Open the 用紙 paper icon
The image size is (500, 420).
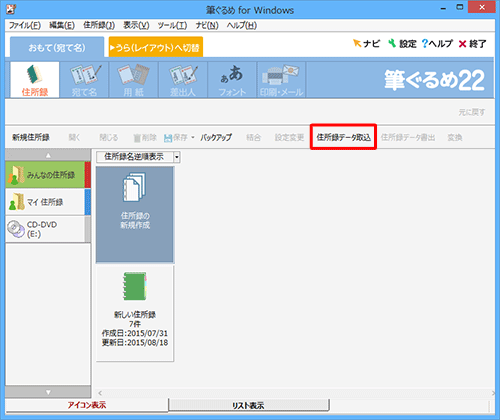(133, 80)
